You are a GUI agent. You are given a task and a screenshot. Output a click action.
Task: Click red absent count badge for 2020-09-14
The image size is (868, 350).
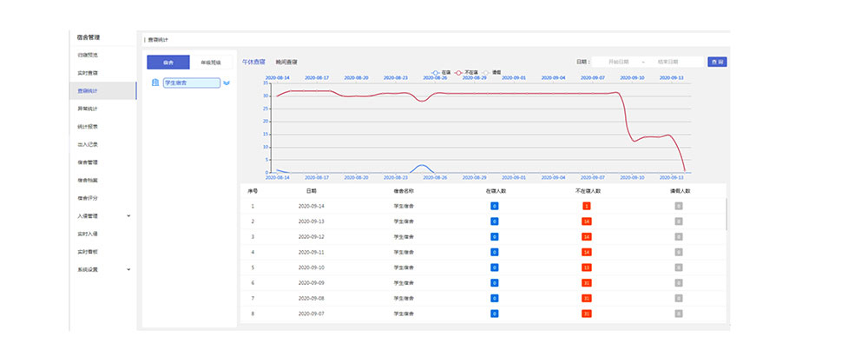587,206
